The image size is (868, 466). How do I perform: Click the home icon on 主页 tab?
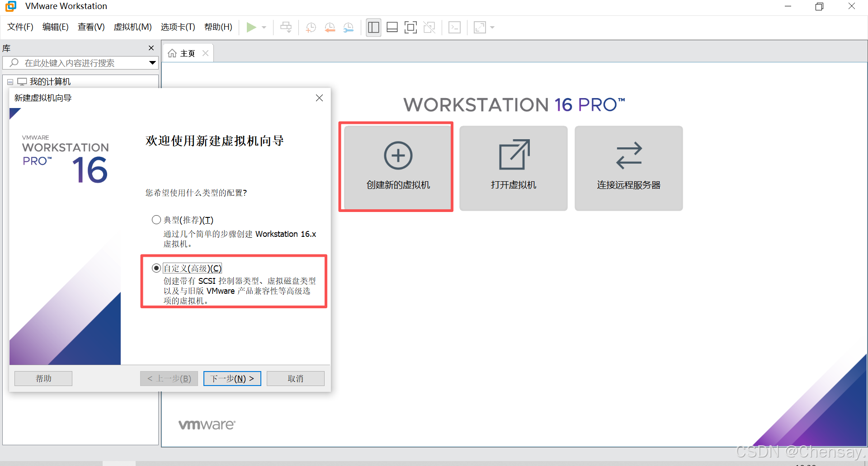(172, 53)
